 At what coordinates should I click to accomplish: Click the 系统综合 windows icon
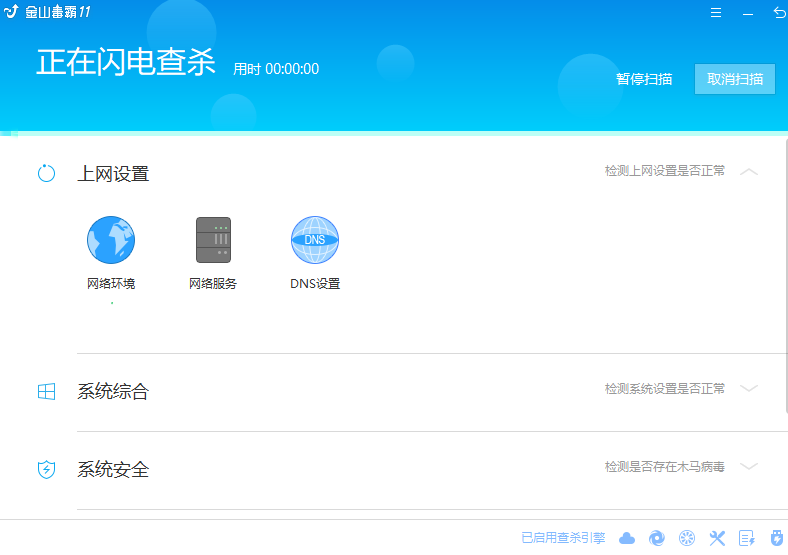pyautogui.click(x=47, y=391)
